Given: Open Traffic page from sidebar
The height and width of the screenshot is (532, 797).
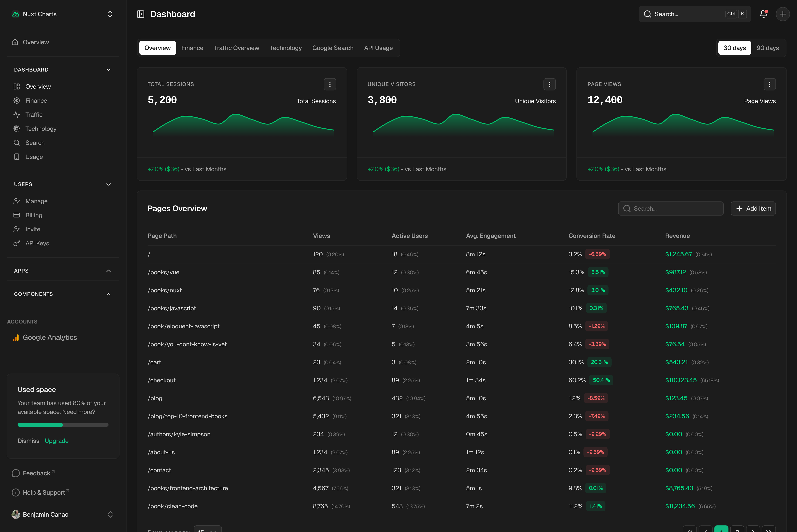Looking at the screenshot, I should [x=34, y=115].
